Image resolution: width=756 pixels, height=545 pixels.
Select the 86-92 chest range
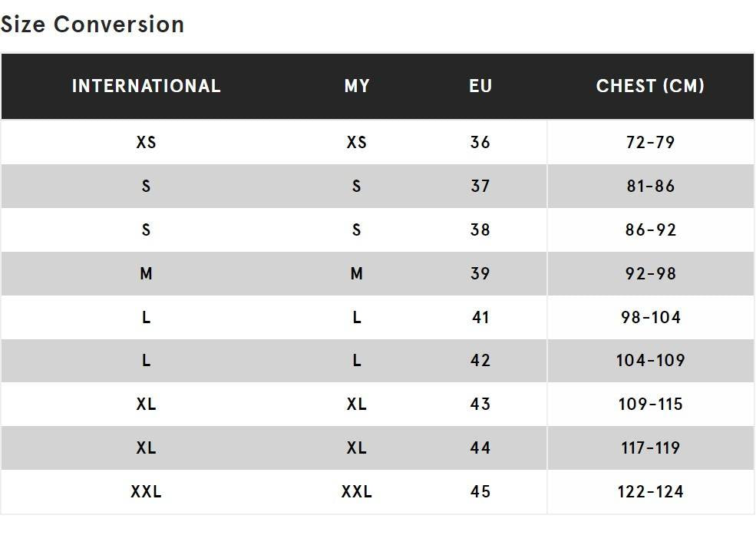(650, 230)
